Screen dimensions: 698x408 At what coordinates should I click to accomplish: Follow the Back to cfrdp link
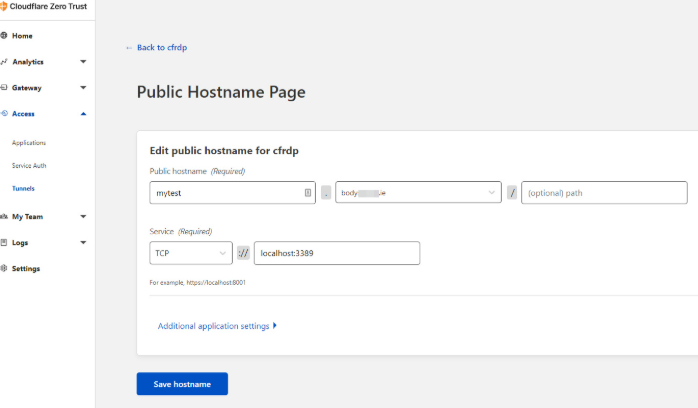[x=161, y=47]
